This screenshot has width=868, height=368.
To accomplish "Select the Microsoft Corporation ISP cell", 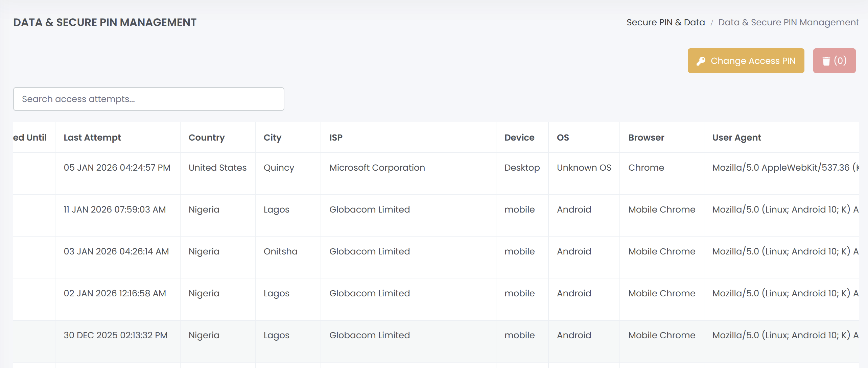I will point(377,168).
